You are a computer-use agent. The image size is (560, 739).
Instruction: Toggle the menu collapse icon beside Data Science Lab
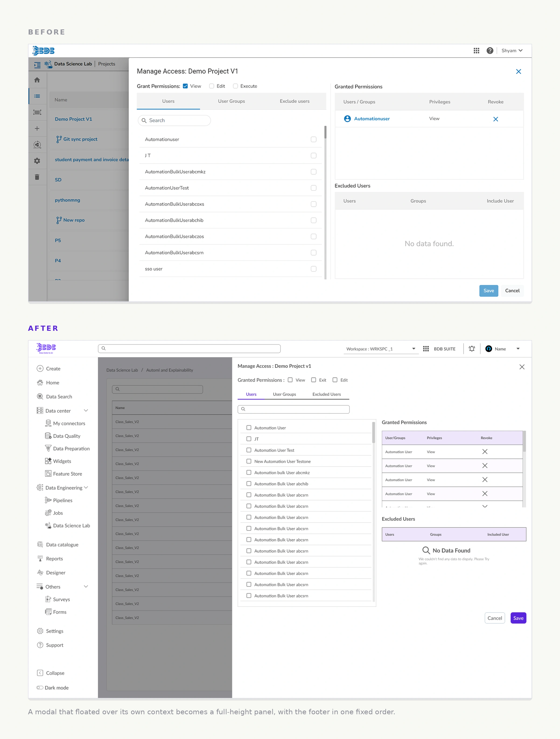37,65
